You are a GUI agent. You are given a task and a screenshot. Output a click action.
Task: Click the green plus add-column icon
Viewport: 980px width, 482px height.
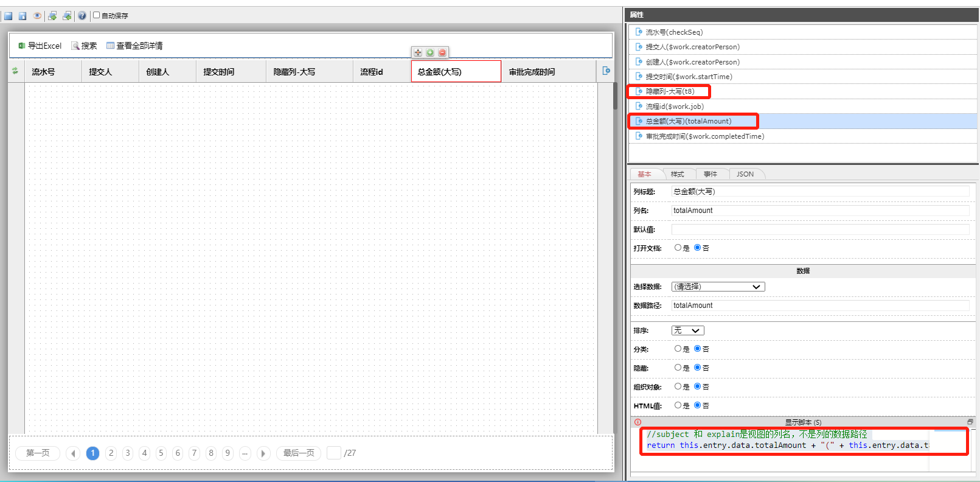(x=430, y=53)
